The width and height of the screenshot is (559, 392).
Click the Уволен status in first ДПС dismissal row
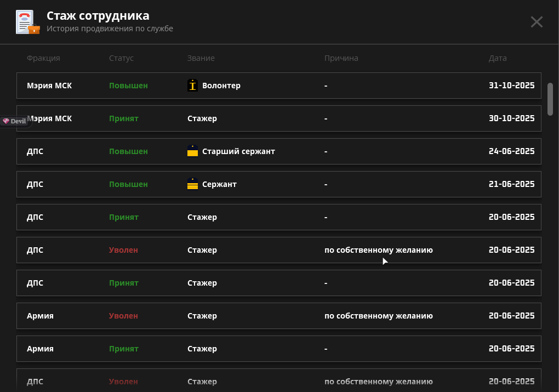coord(123,250)
